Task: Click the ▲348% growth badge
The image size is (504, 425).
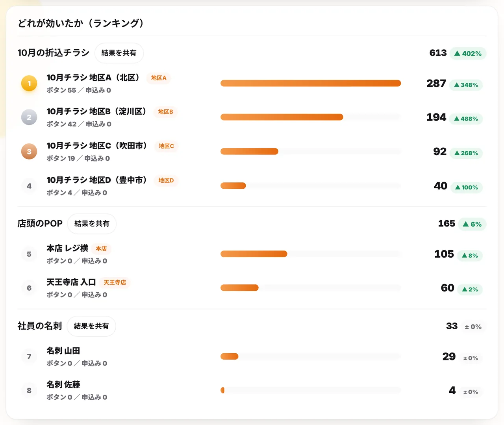Action: 466,85
